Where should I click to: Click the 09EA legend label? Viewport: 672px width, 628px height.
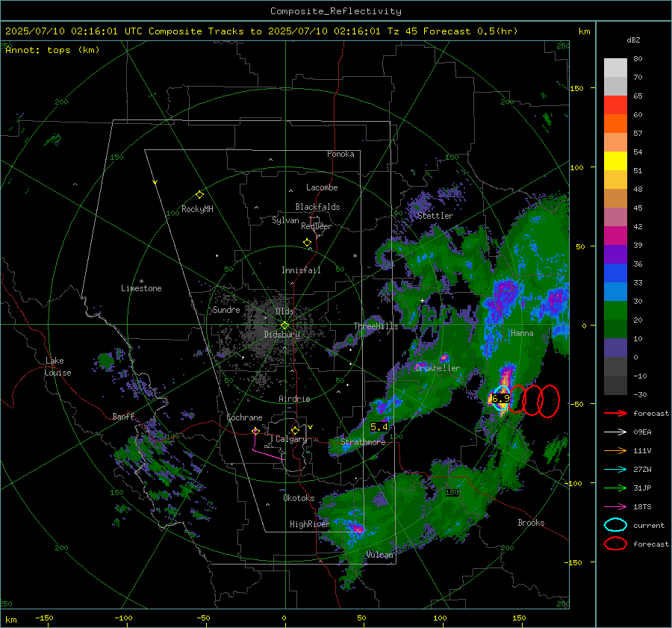pyautogui.click(x=642, y=432)
